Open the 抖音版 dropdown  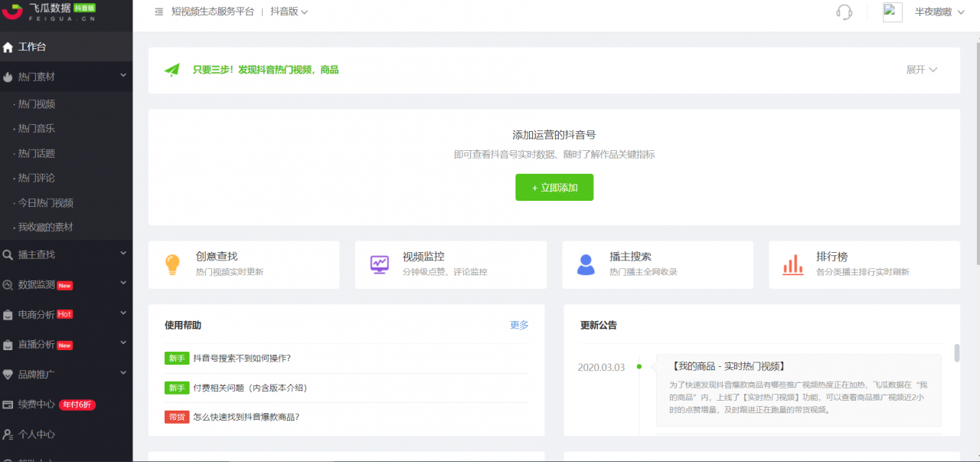click(x=284, y=12)
